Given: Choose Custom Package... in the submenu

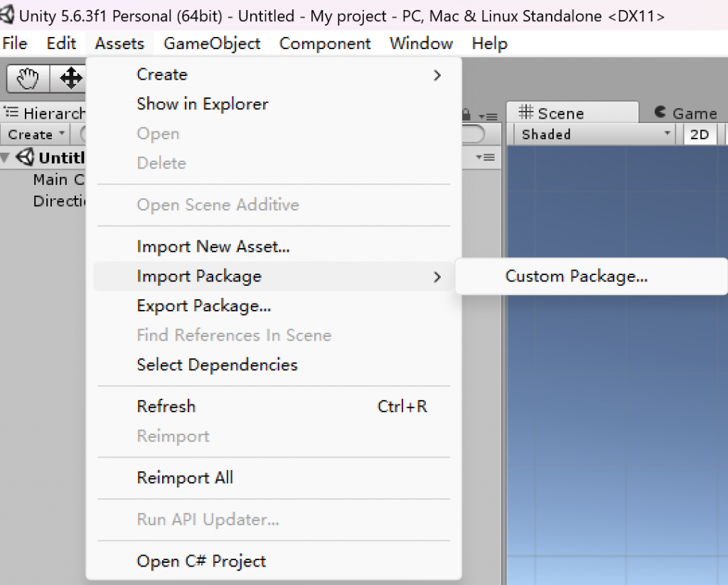Looking at the screenshot, I should (x=591, y=277).
